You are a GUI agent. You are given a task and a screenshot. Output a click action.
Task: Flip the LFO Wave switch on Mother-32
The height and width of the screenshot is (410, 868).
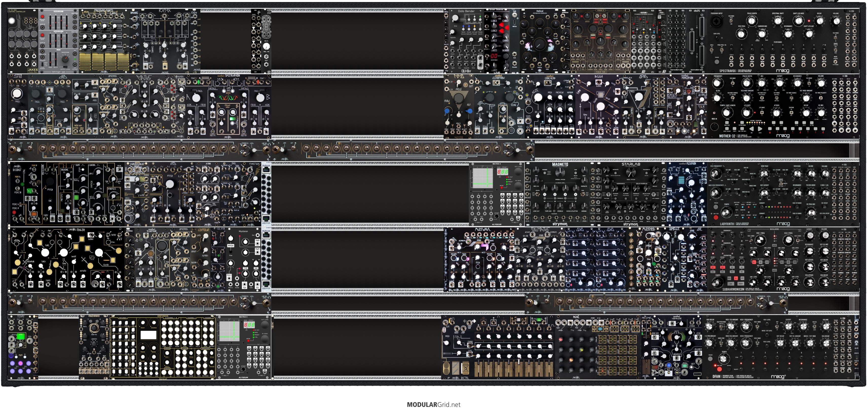(x=762, y=112)
